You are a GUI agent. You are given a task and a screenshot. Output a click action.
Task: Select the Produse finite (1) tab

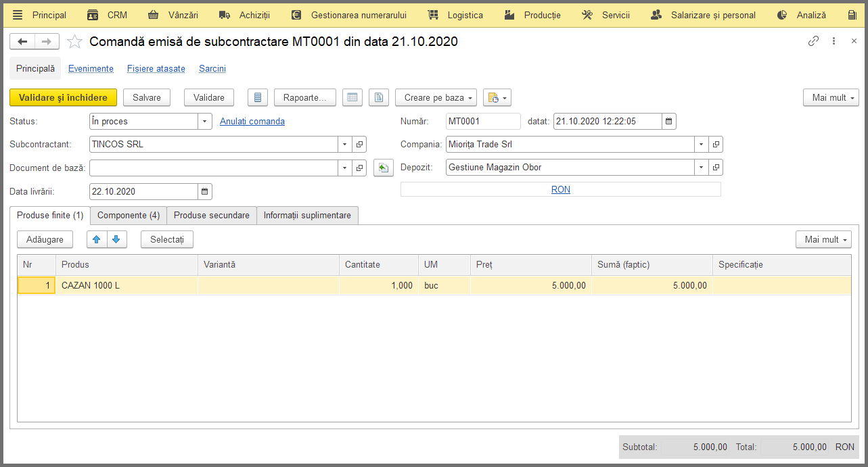pos(50,216)
